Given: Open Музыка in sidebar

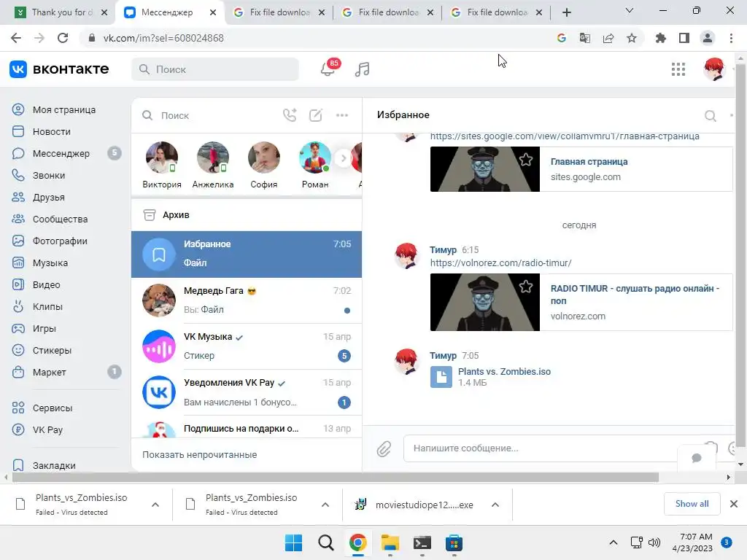Looking at the screenshot, I should click(50, 262).
